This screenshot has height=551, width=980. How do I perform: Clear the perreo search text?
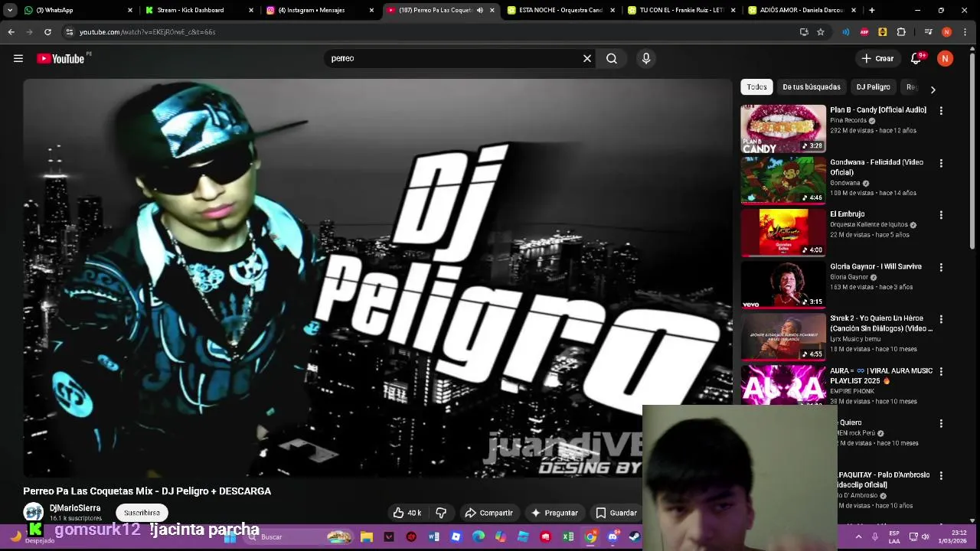point(587,58)
